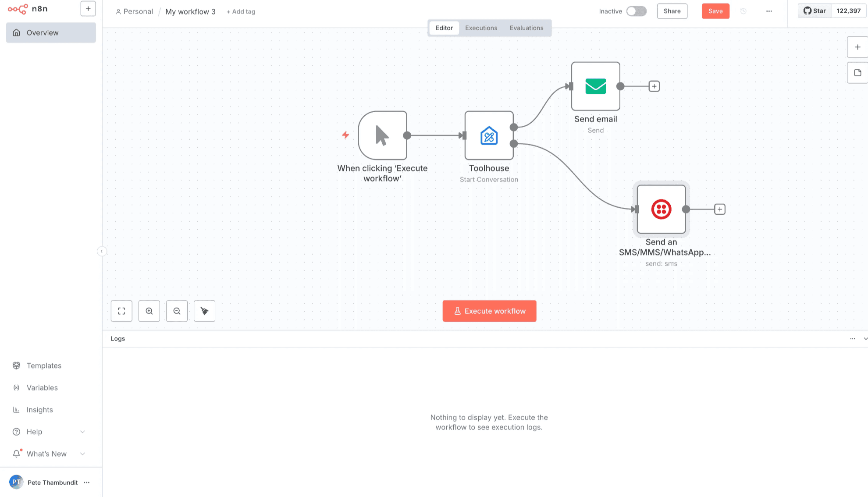Expand the Help menu chevron
The image size is (868, 497).
click(82, 432)
